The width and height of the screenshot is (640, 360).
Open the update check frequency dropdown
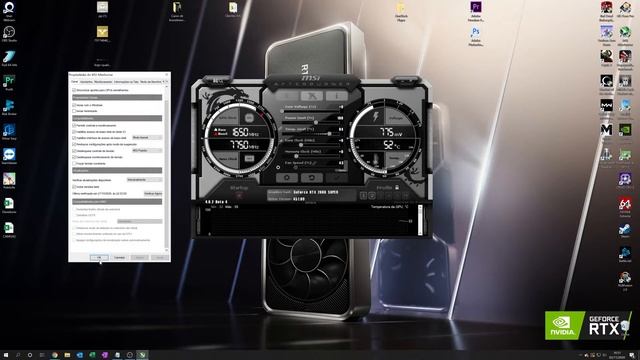tap(144, 180)
